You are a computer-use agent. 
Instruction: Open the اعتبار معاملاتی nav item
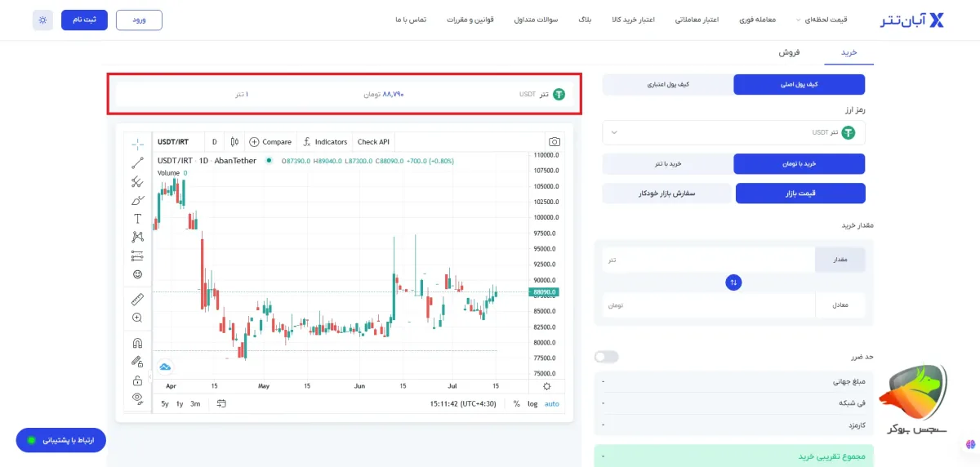[x=696, y=20]
